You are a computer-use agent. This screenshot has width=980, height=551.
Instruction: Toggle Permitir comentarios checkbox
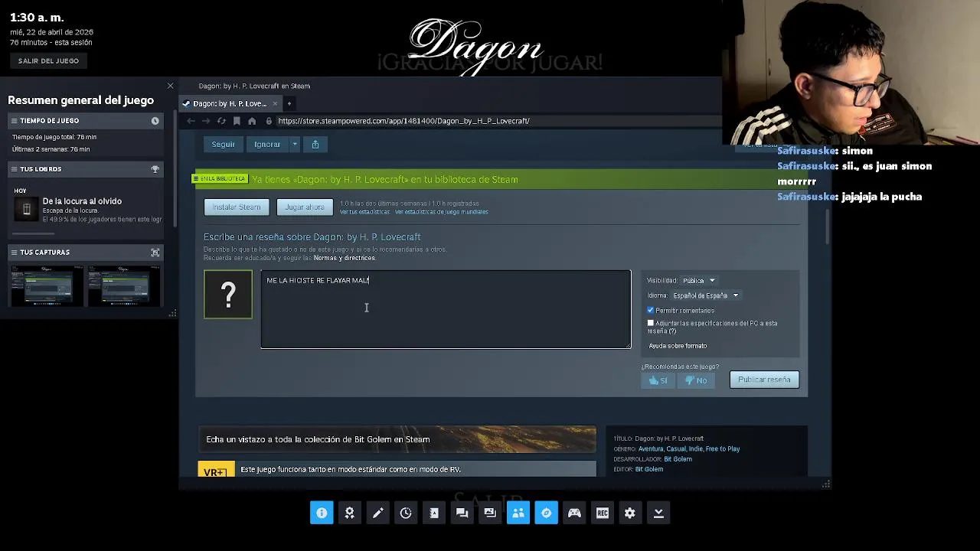(651, 310)
